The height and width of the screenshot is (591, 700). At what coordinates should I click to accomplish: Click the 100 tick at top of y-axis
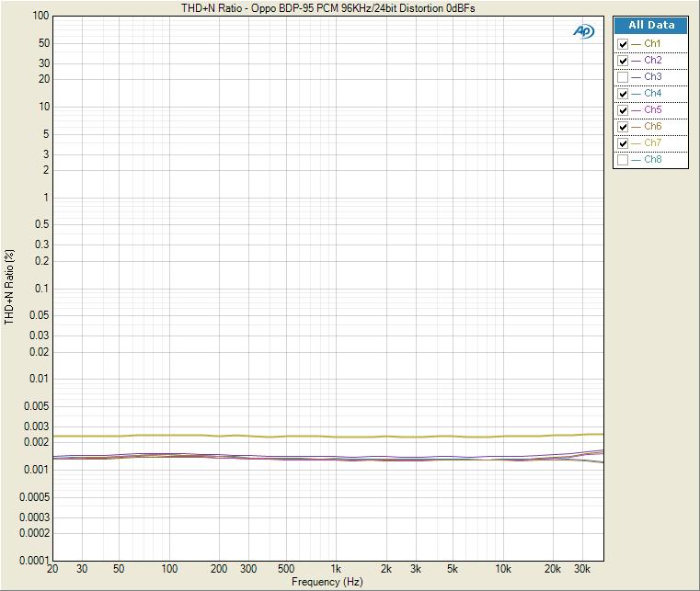coord(40,17)
